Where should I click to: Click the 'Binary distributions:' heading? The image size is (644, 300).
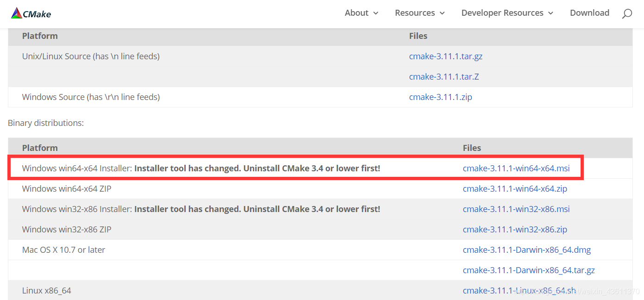(46, 123)
